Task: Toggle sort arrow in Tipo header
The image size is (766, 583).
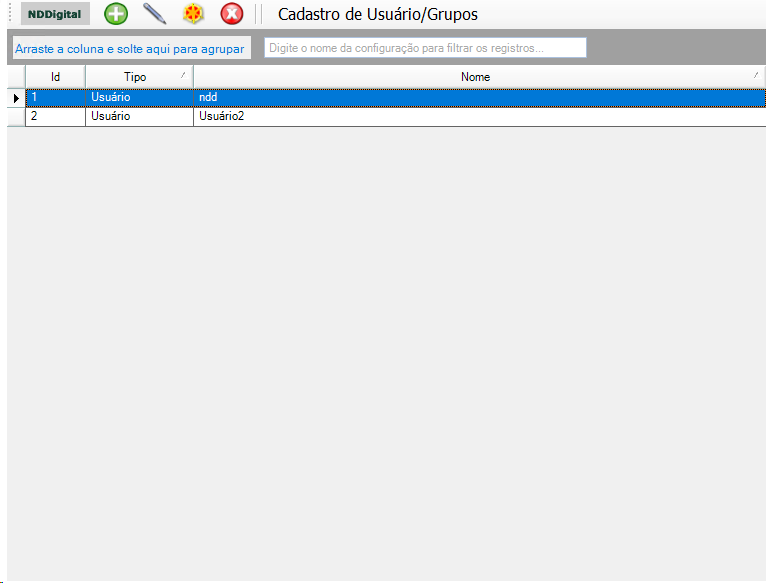Action: (x=183, y=75)
